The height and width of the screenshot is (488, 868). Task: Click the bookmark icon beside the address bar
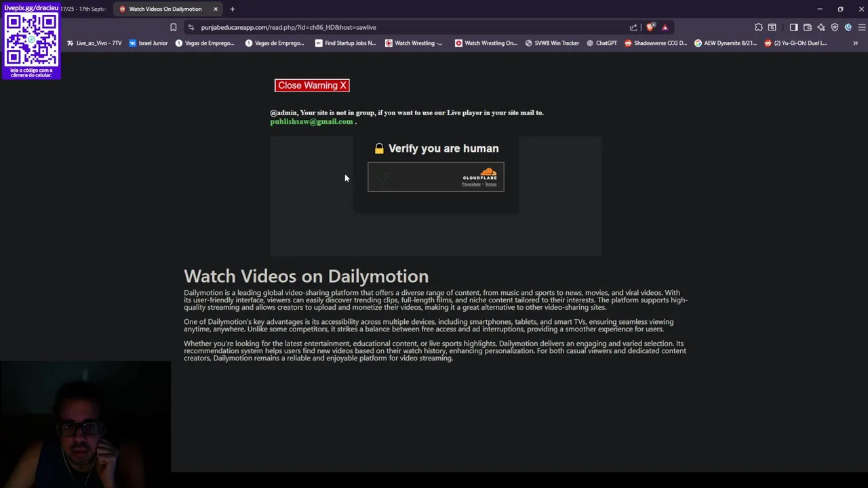pos(173,27)
